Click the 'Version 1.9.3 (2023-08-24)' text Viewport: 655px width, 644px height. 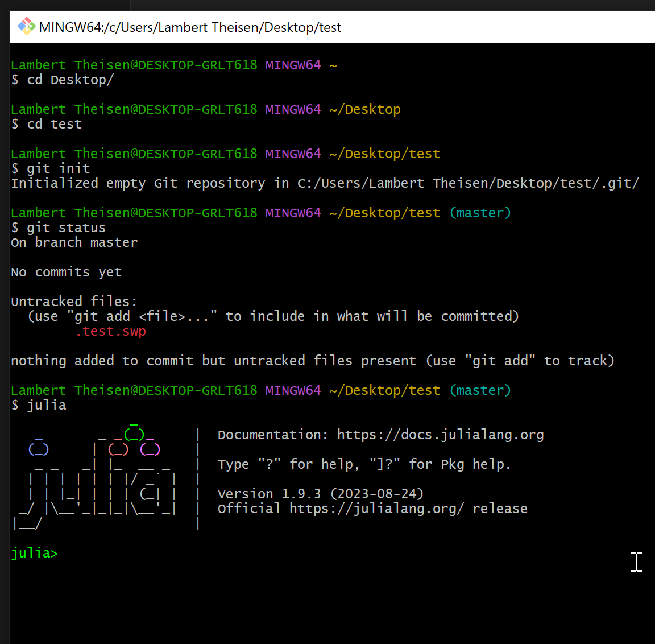click(x=321, y=494)
